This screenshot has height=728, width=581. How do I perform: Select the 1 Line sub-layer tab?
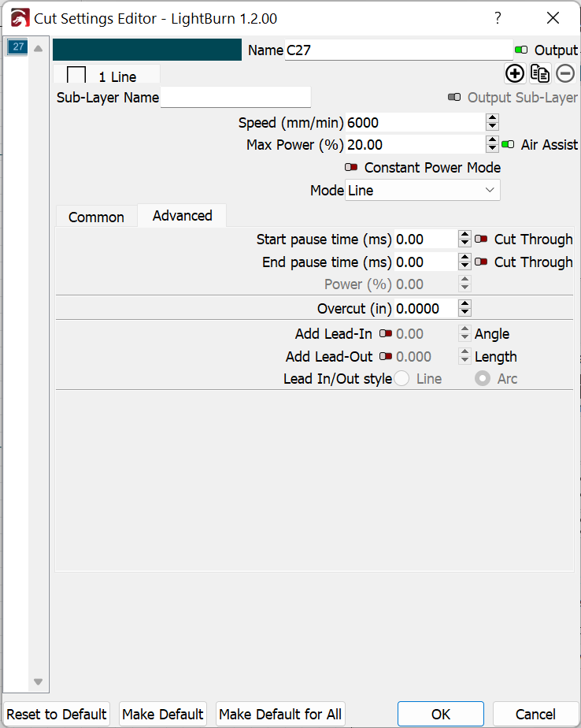[107, 75]
